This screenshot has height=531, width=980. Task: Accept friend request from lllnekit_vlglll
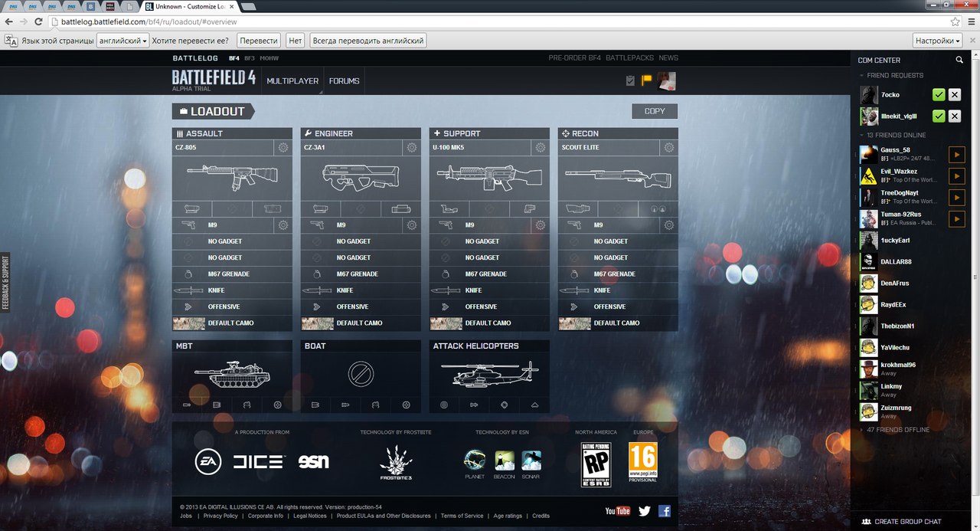click(x=939, y=116)
